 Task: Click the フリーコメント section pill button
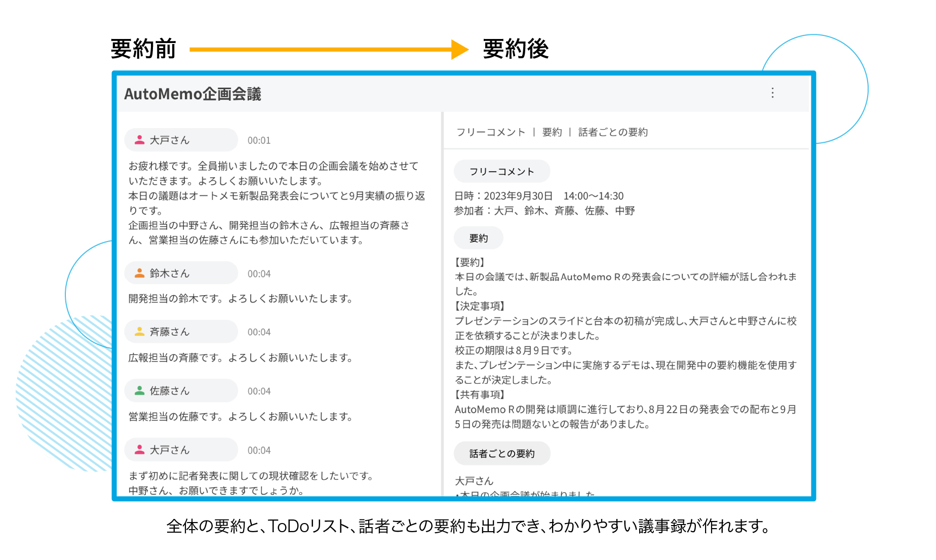[x=501, y=172]
